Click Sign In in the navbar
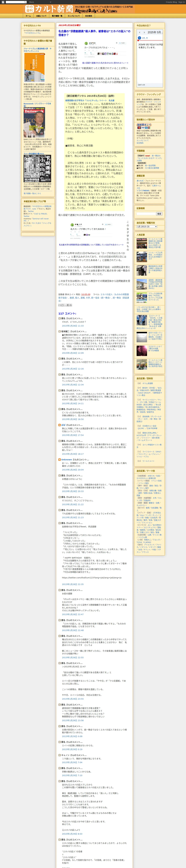Screen dimensions: 186x868 (x=182, y=2)
